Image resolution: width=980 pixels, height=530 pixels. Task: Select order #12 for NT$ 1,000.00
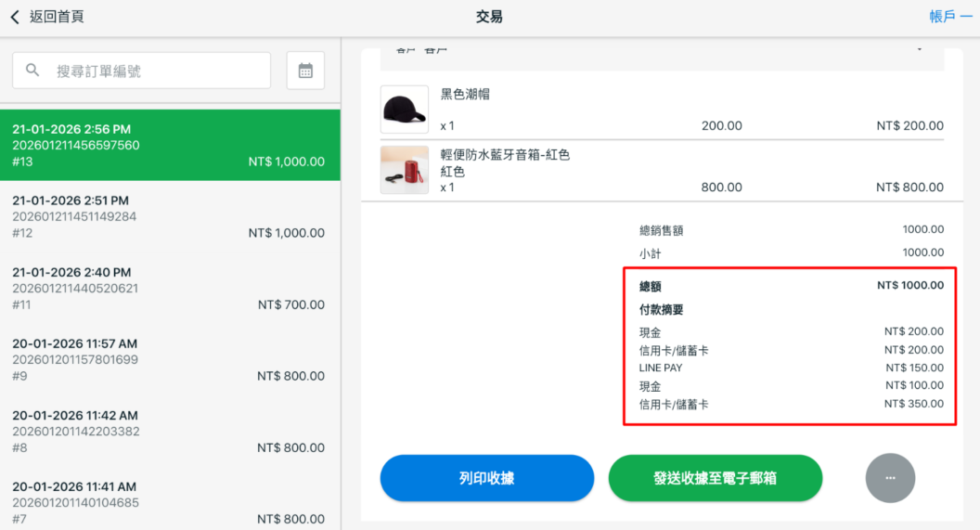click(169, 216)
